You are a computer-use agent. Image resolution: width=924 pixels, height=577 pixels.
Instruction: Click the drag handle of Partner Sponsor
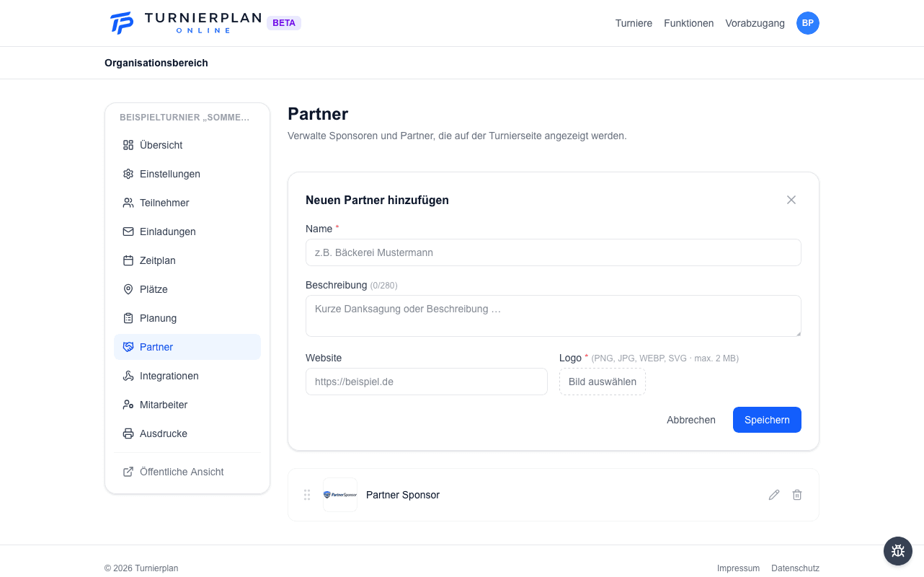pyautogui.click(x=307, y=495)
